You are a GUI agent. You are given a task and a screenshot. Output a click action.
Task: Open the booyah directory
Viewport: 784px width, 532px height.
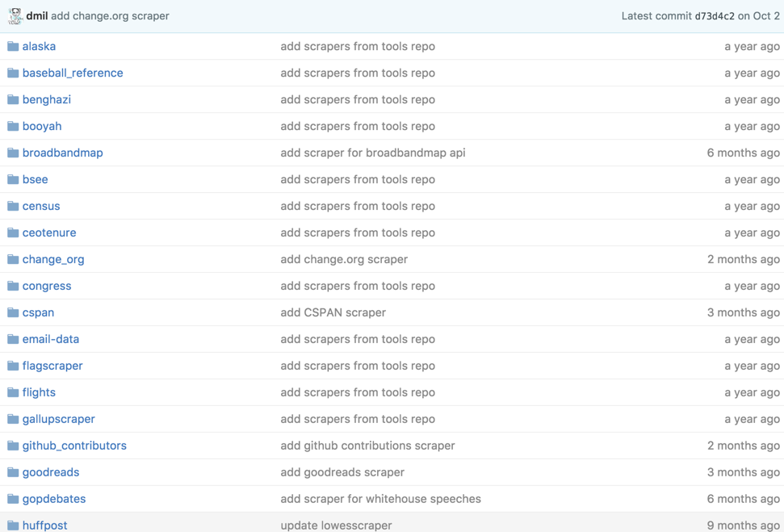(42, 126)
